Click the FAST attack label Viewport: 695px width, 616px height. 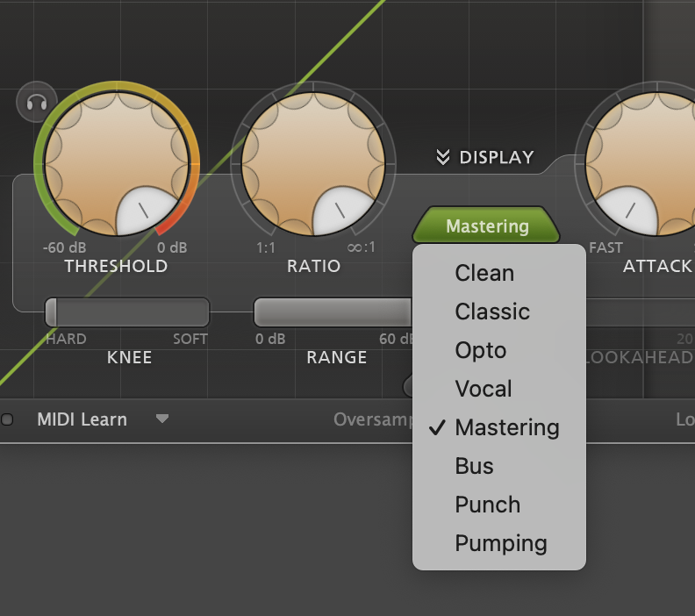pyautogui.click(x=605, y=247)
